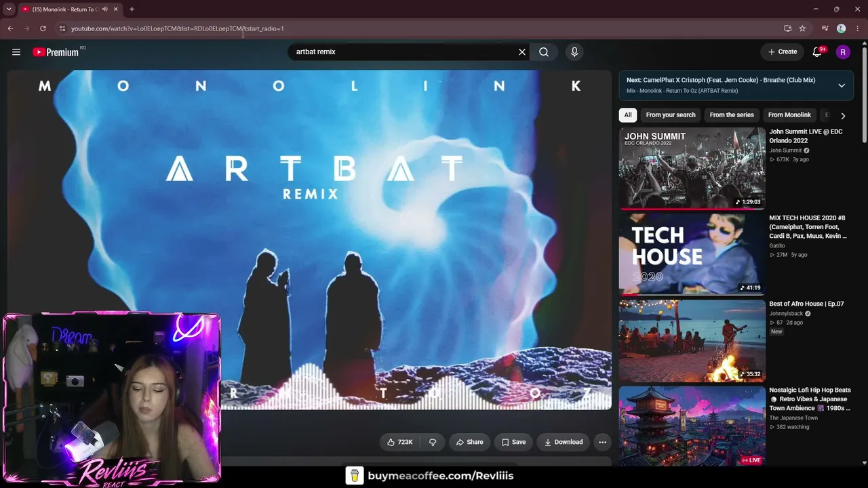
Task: Download the video
Action: pos(563,443)
